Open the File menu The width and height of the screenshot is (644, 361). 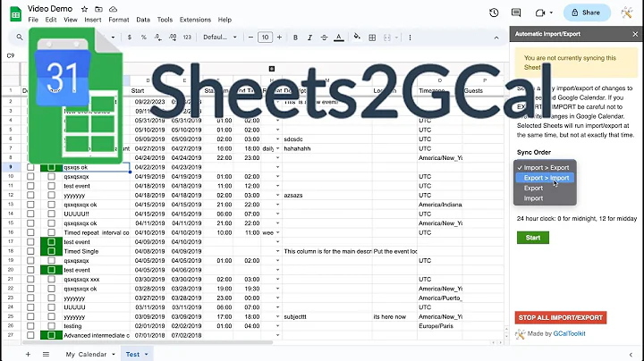[x=33, y=20]
